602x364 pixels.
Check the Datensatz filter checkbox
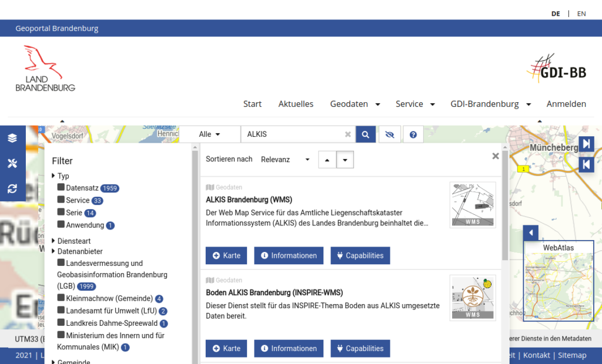61,187
